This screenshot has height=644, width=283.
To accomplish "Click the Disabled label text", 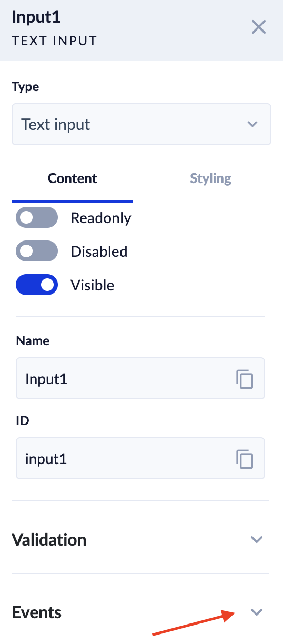I will pyautogui.click(x=99, y=251).
